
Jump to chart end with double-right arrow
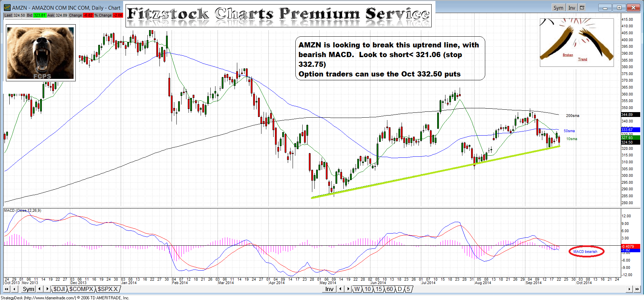[637, 289]
